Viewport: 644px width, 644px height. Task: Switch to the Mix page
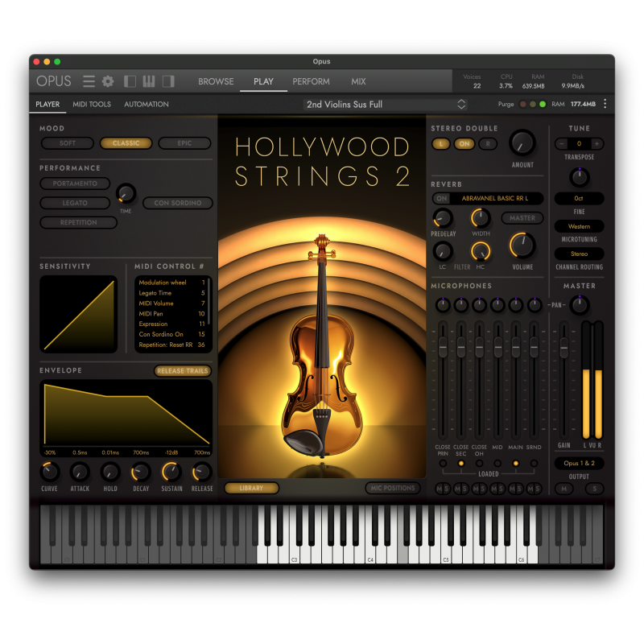pyautogui.click(x=358, y=81)
